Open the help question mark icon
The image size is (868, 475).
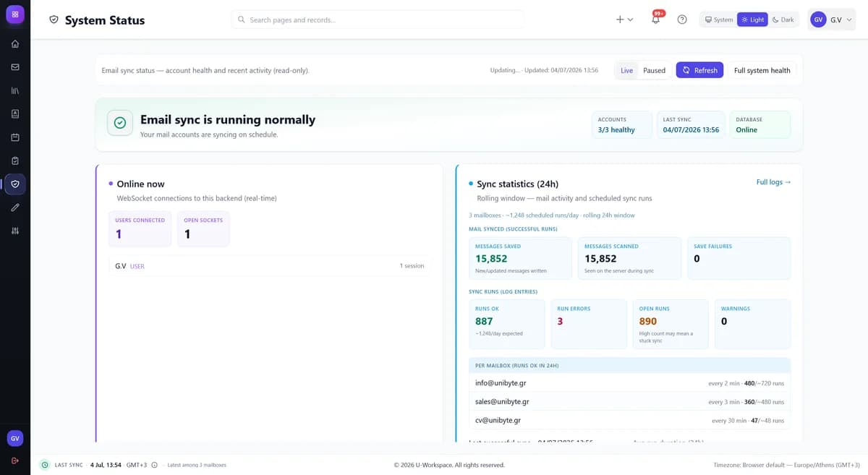pos(682,20)
